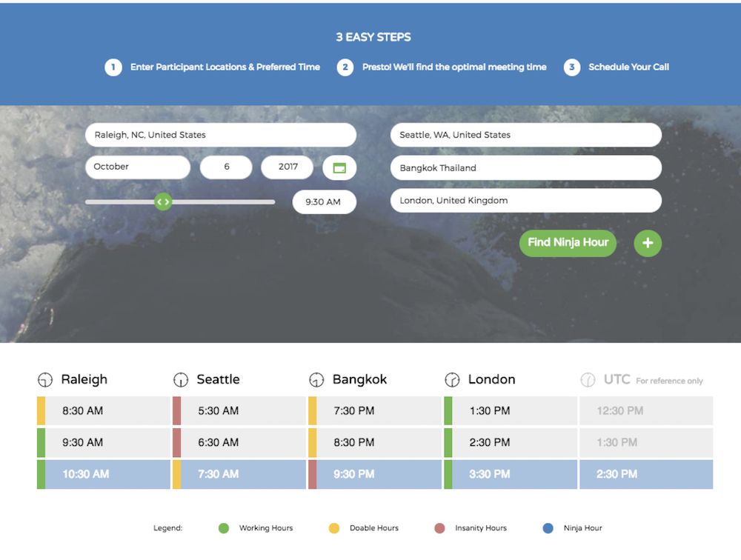
Task: Click the clock icon beside Seattle
Action: pyautogui.click(x=180, y=380)
